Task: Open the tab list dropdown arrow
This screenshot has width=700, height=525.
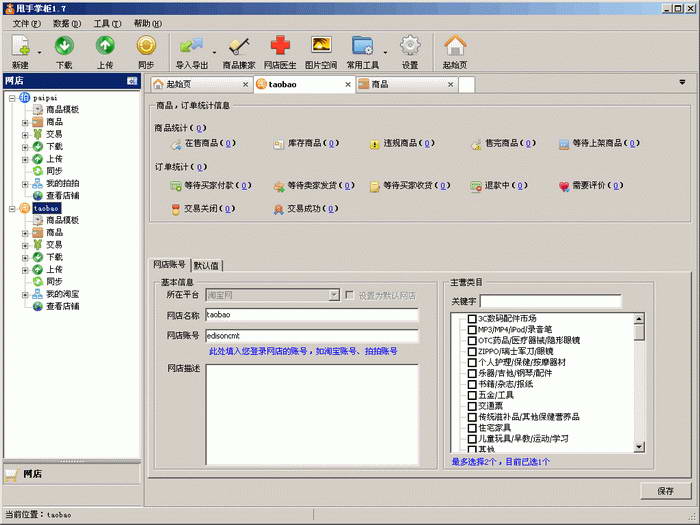Action: click(x=682, y=82)
